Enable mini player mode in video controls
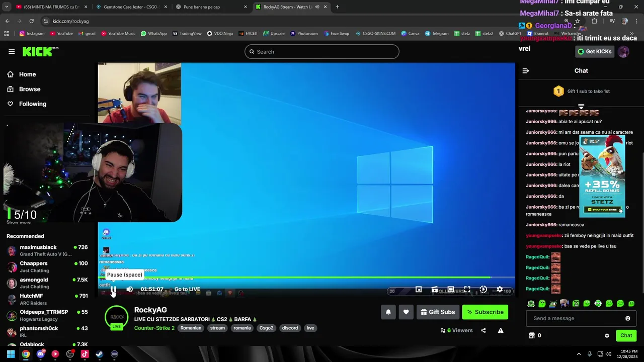 click(419, 289)
